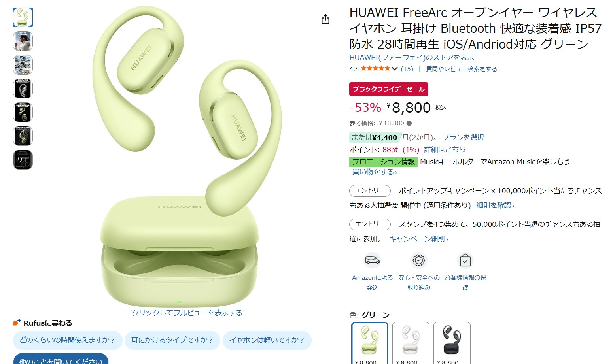
Task: Click second エントリー button for stamp campaign
Action: 370,224
